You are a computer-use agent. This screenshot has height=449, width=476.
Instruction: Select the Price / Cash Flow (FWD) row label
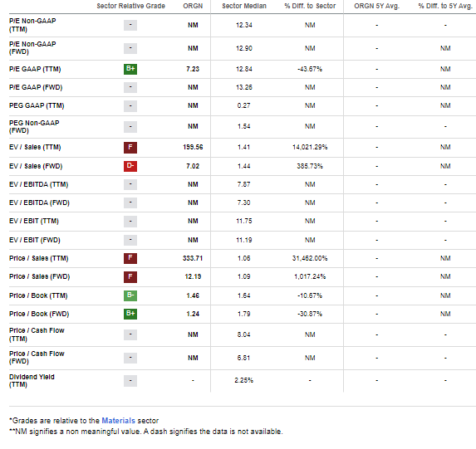tap(37, 358)
